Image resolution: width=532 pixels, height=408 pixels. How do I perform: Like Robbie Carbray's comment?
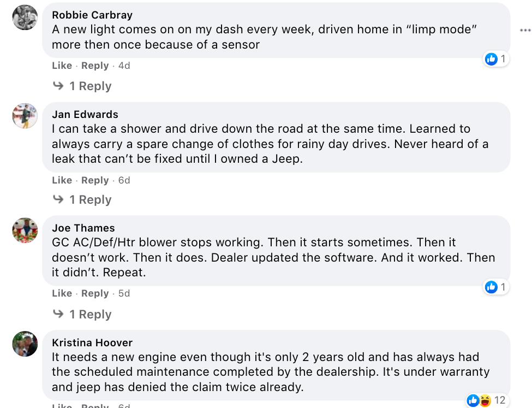(62, 66)
